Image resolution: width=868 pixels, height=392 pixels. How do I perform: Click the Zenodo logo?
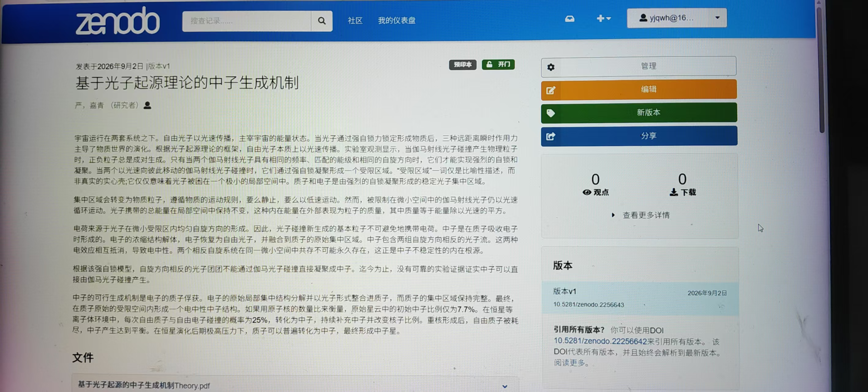click(118, 21)
